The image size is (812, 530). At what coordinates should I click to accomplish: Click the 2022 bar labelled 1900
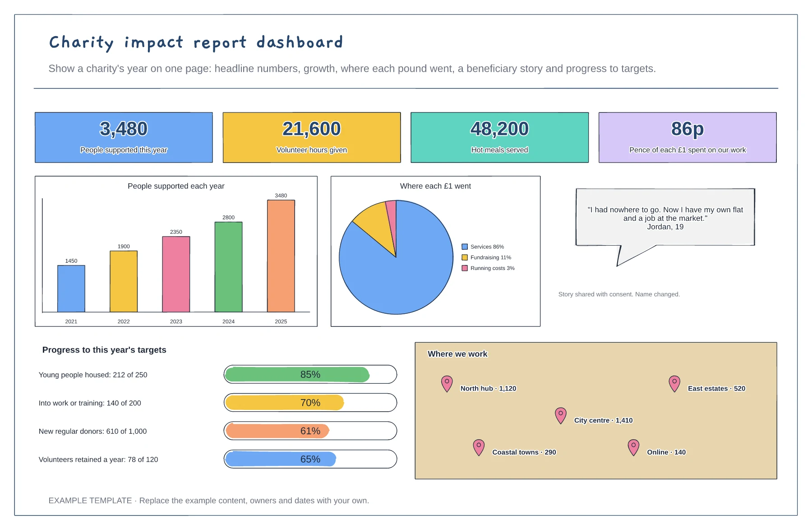[x=124, y=281]
